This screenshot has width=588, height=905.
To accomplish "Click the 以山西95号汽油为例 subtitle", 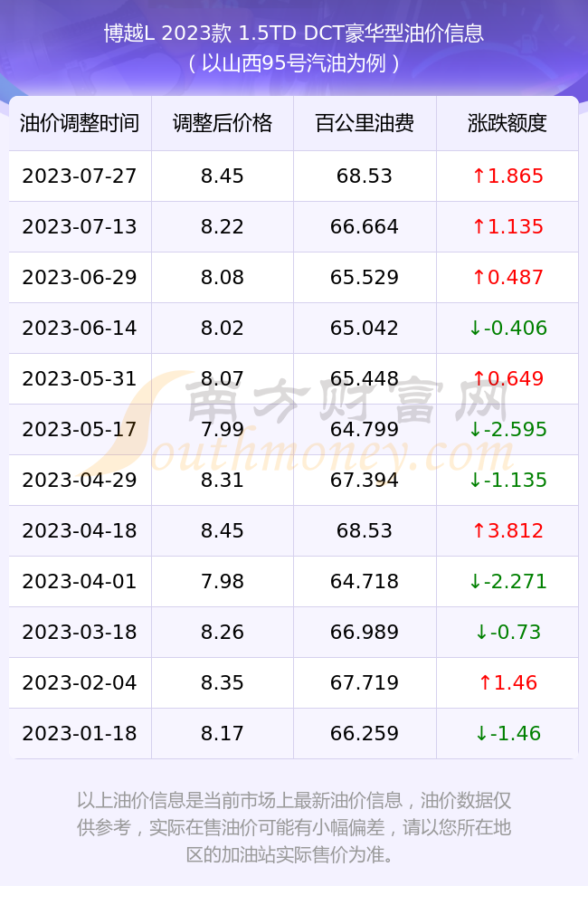I will pyautogui.click(x=294, y=63).
